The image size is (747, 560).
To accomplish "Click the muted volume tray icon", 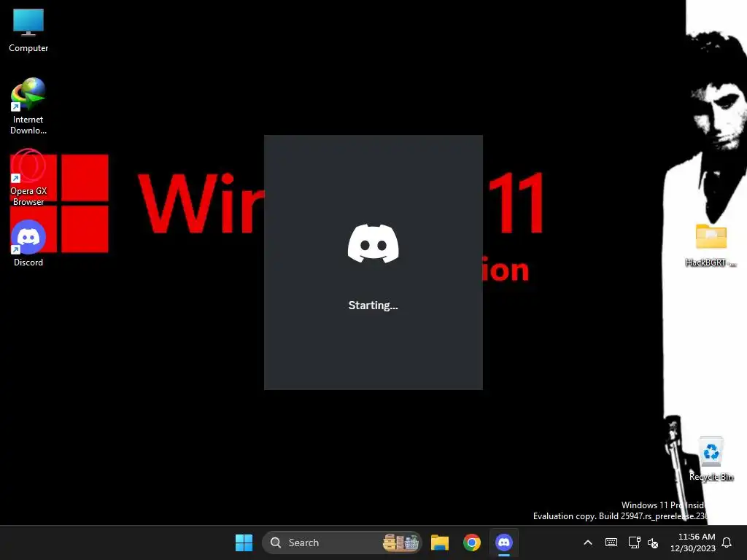I will click(653, 542).
